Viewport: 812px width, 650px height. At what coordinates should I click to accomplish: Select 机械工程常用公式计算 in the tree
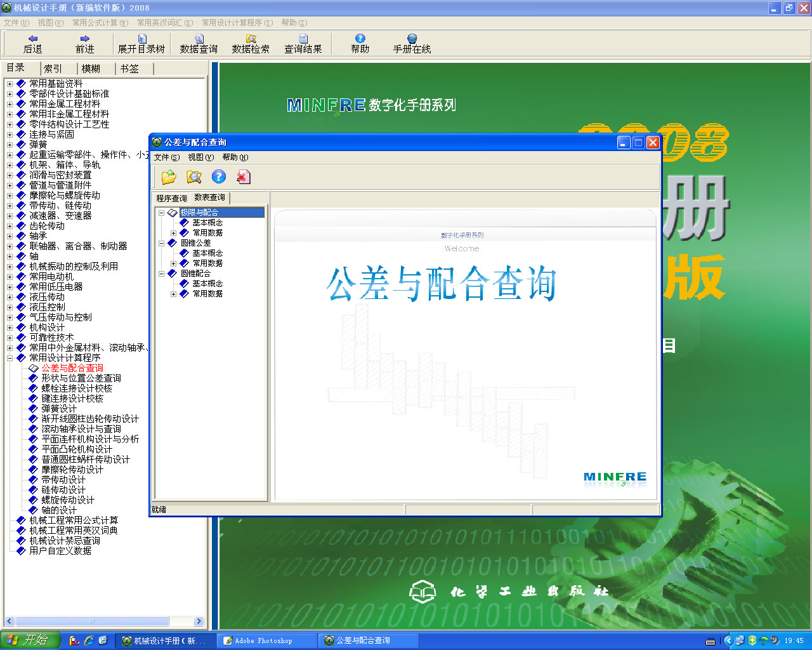pyautogui.click(x=74, y=521)
